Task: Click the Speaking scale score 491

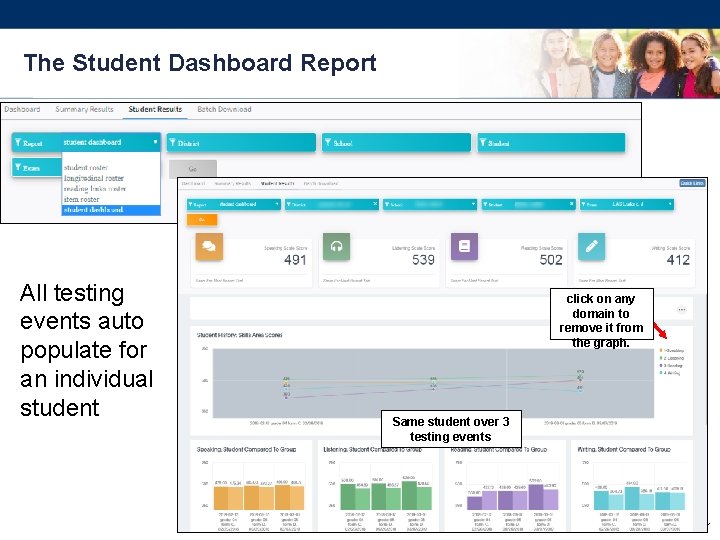Action: (295, 260)
